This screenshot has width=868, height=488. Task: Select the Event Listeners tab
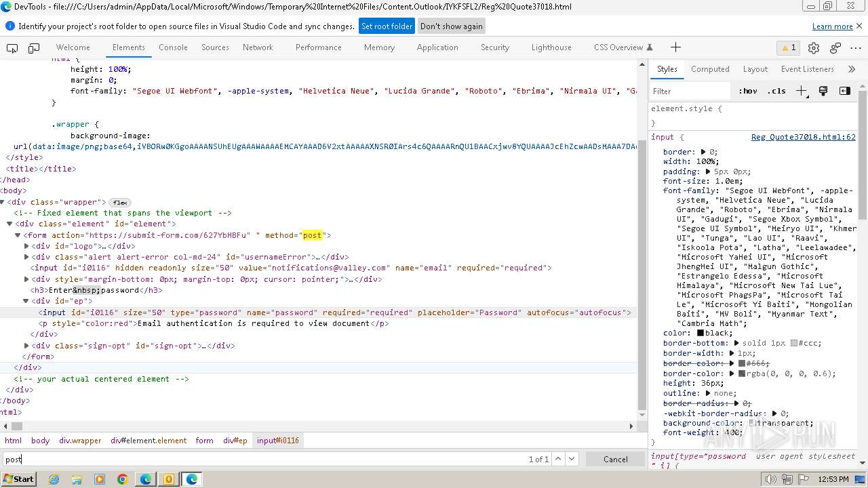(x=807, y=69)
